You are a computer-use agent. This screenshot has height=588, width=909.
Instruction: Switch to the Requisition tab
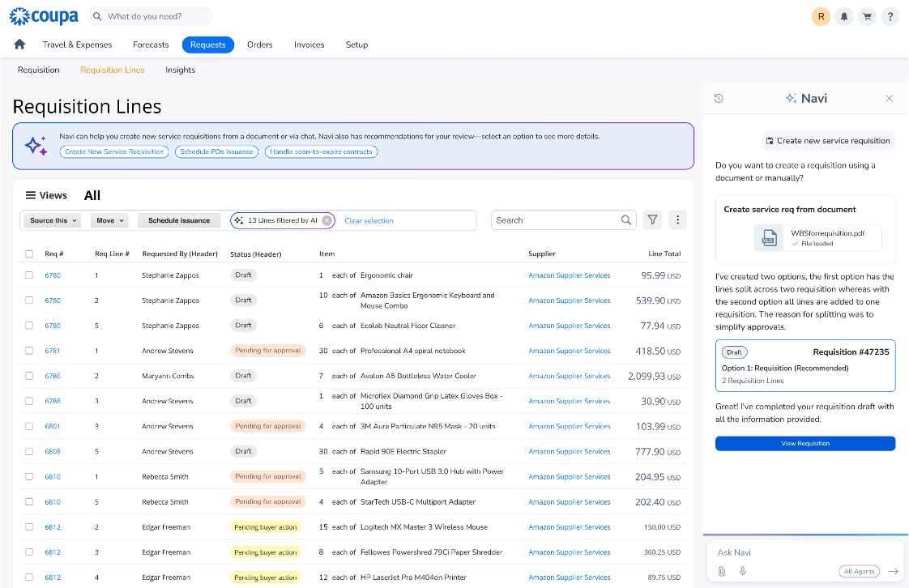click(38, 70)
